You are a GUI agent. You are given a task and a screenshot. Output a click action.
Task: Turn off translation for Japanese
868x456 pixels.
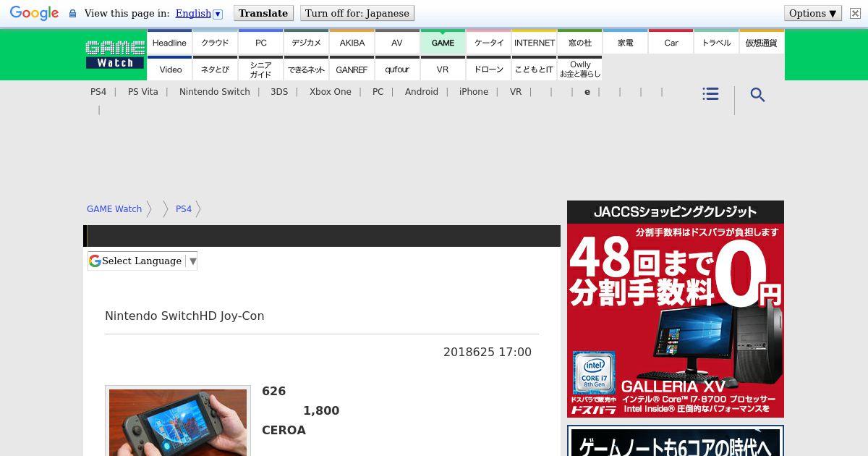coord(357,13)
